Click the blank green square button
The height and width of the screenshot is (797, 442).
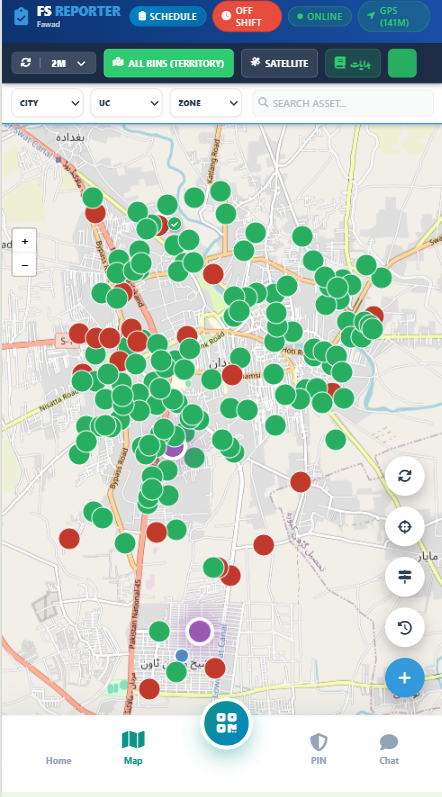click(x=402, y=64)
